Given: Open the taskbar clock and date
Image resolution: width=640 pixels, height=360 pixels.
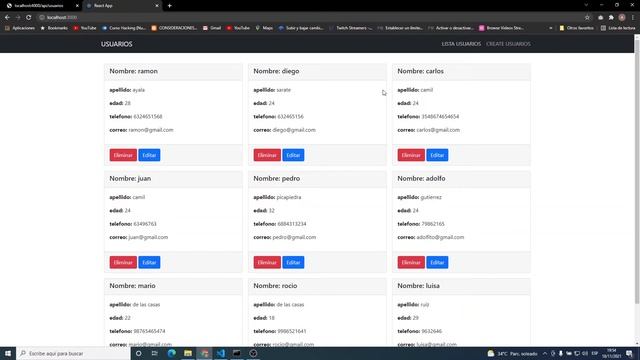Looking at the screenshot, I should pos(611,353).
